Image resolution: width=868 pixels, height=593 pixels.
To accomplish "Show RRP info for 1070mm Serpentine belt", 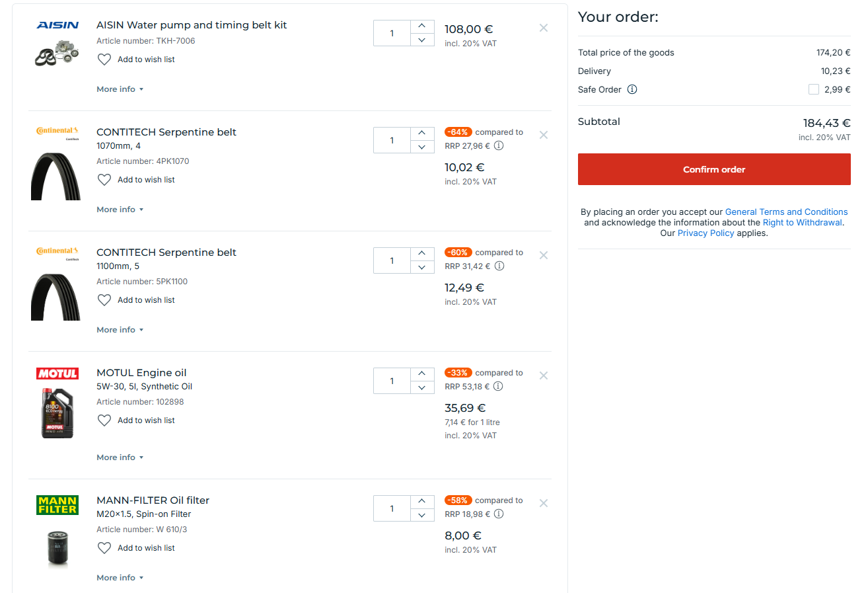I will (499, 146).
